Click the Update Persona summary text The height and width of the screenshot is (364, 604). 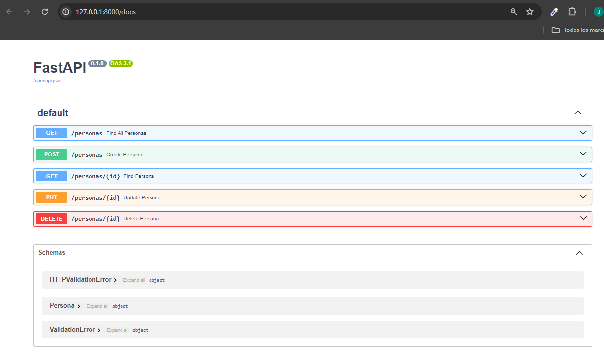(142, 198)
